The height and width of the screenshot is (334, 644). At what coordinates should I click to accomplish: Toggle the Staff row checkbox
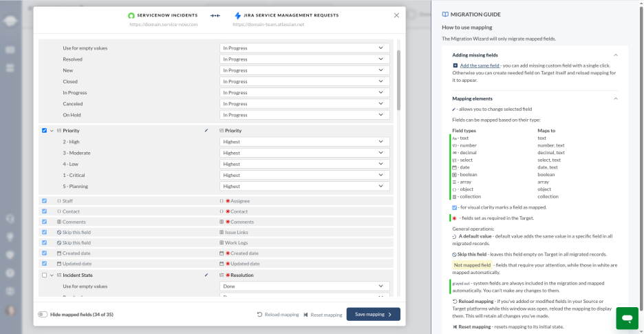coord(44,200)
